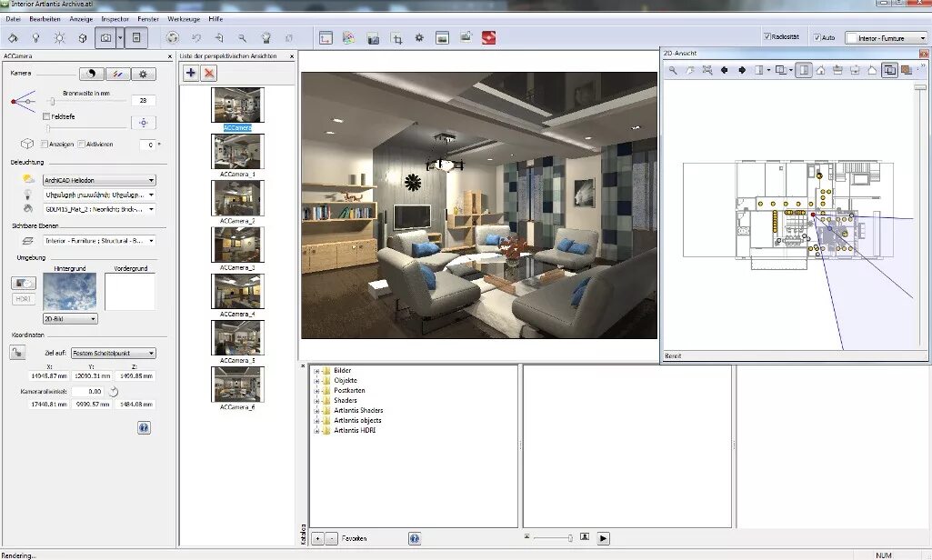Click the red Artlantis render icon

pos(488,38)
